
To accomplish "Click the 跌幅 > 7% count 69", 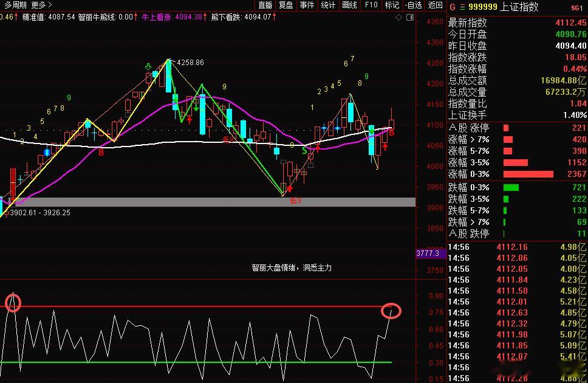I will pyautogui.click(x=582, y=223).
